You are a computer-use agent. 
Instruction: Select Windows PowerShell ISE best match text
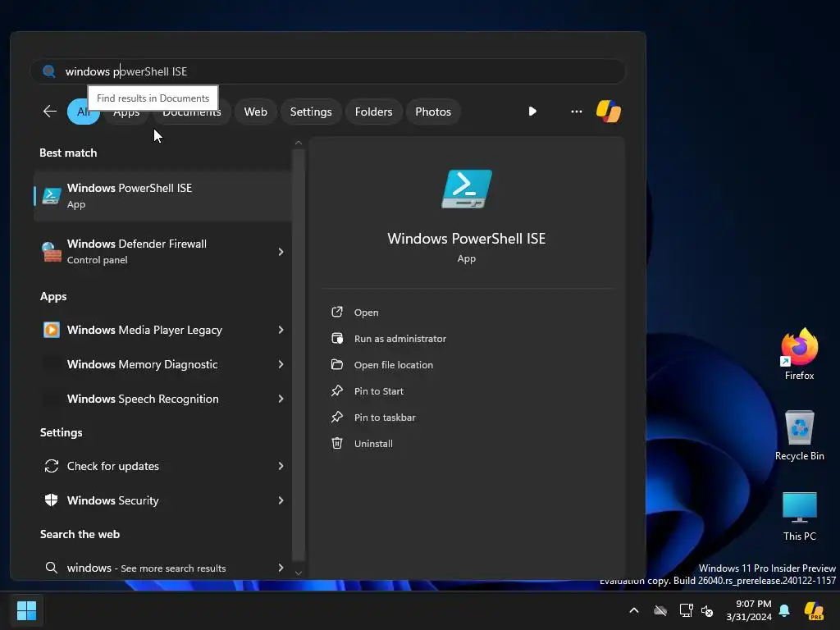[129, 188]
